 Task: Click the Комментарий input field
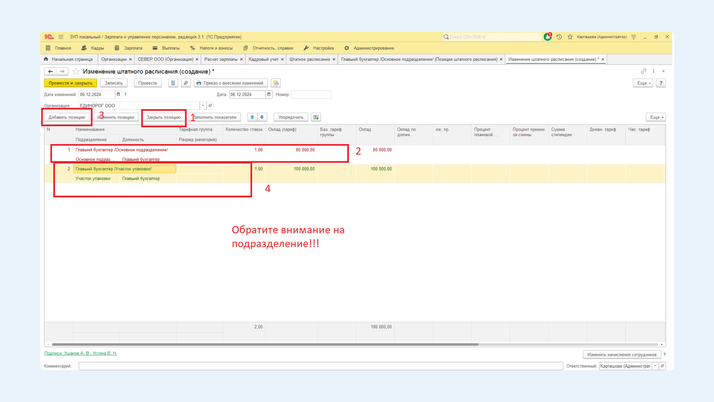320,366
